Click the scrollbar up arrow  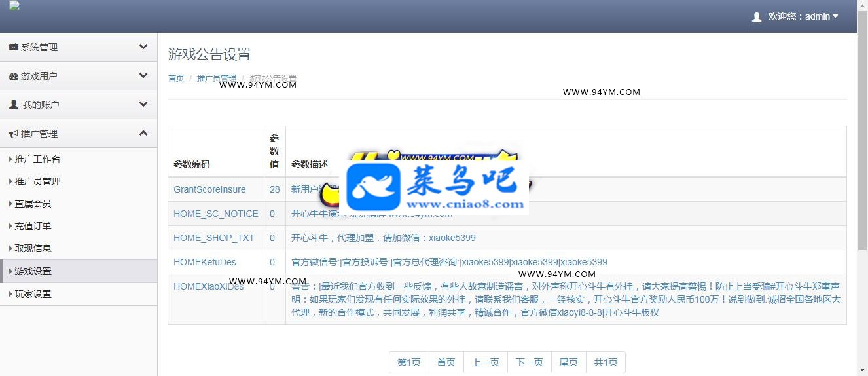click(863, 5)
